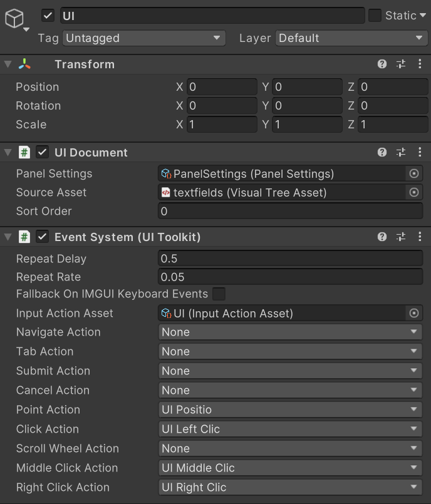Collapse the Transform component foldout
The height and width of the screenshot is (504, 431).
(x=8, y=64)
